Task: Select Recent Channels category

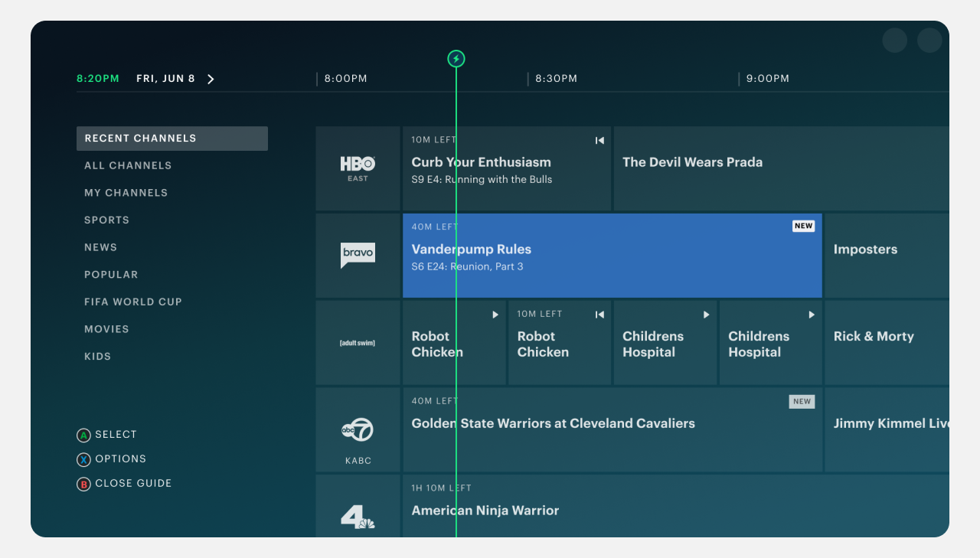Action: pyautogui.click(x=172, y=139)
